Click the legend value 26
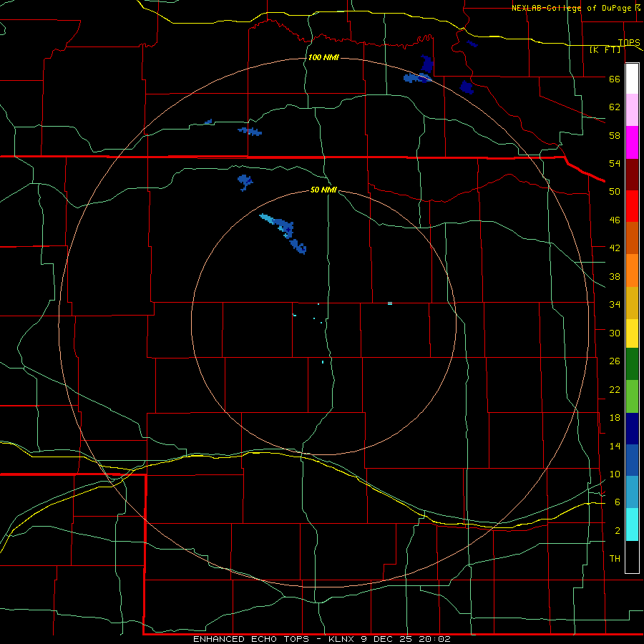Viewport: 644px width, 644px height. (x=615, y=361)
